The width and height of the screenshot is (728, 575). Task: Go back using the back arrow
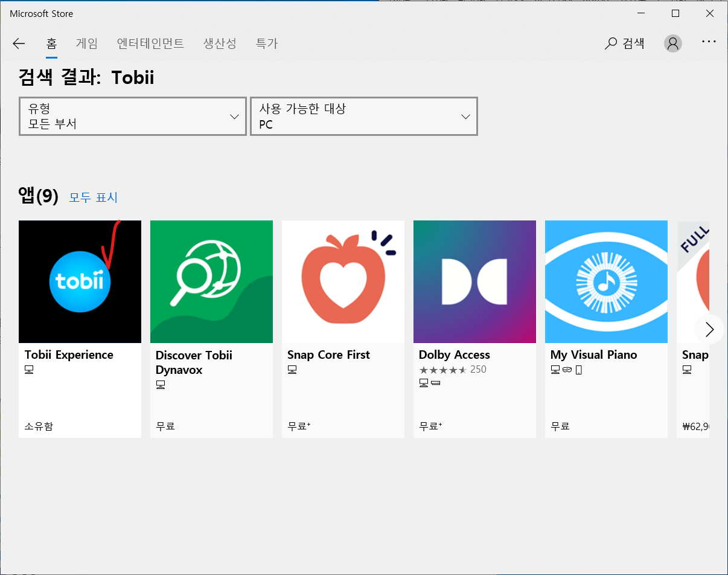click(x=19, y=43)
